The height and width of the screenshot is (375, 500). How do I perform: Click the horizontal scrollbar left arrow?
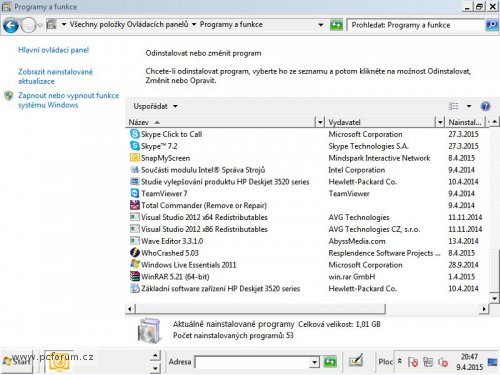[130, 309]
